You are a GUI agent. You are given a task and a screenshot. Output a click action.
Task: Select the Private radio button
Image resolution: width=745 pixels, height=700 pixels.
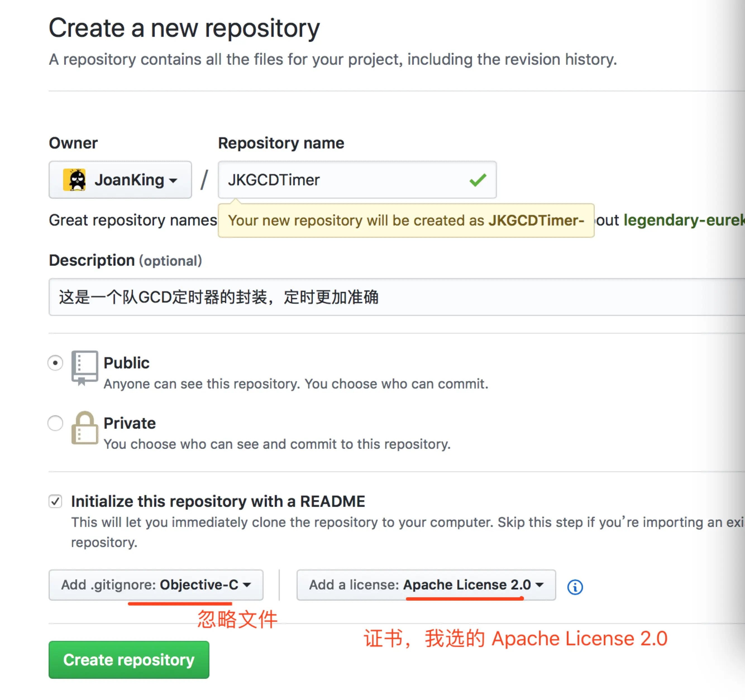pos(56,423)
